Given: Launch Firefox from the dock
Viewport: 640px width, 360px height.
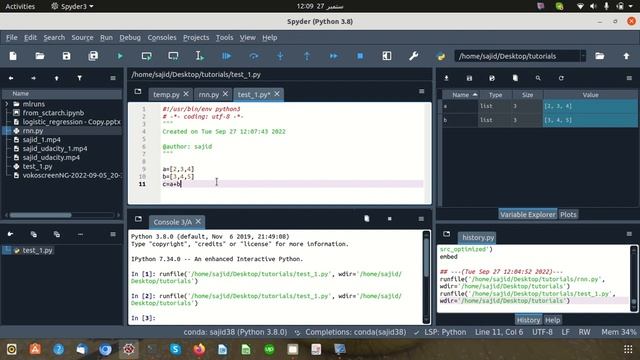Looking at the screenshot, I should [x=199, y=349].
